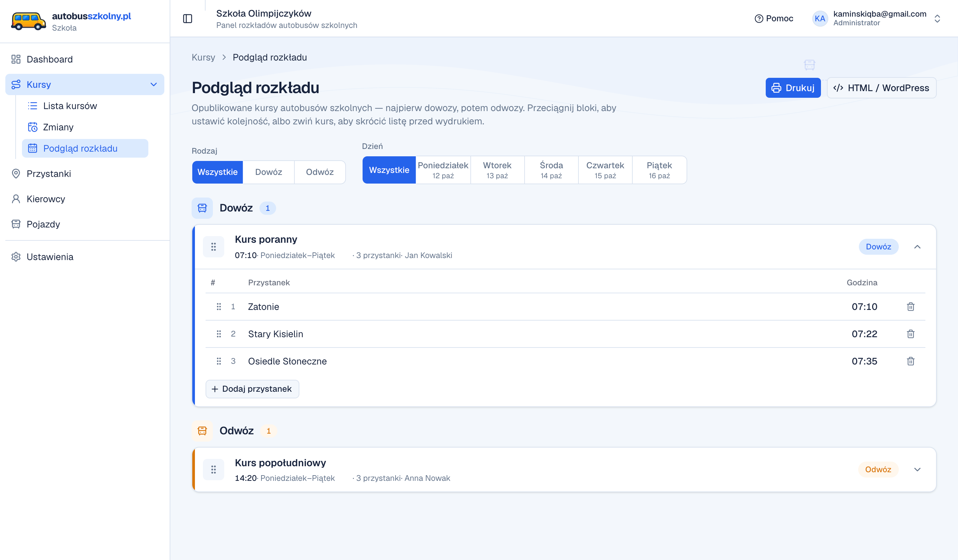Click the KA avatar circle
Image resolution: width=958 pixels, height=560 pixels.
point(820,19)
